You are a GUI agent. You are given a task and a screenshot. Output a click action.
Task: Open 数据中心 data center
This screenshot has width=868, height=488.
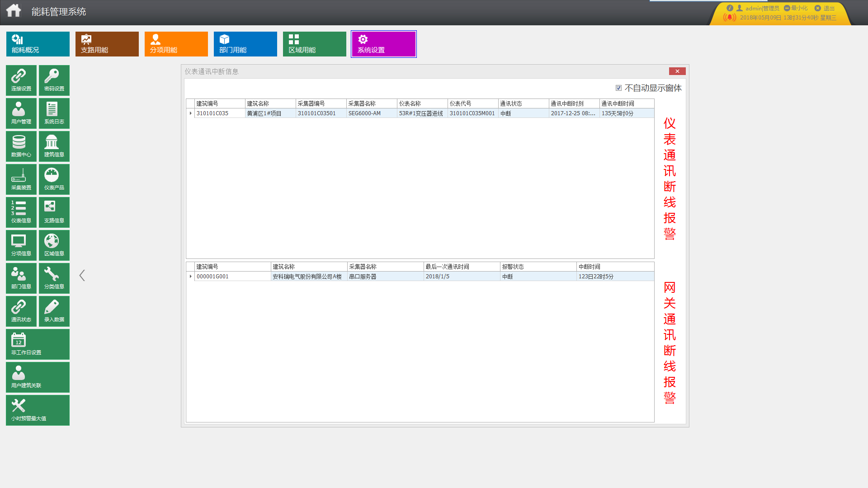21,146
